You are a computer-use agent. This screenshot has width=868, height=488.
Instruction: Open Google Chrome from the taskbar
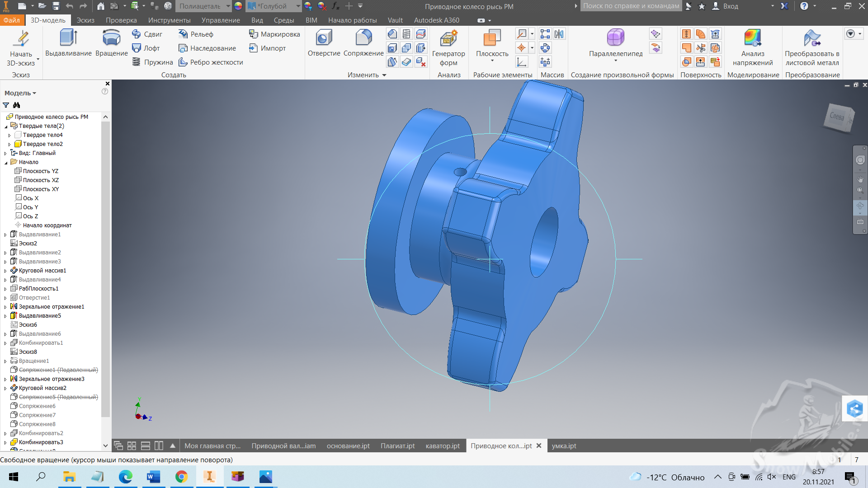coord(181,477)
